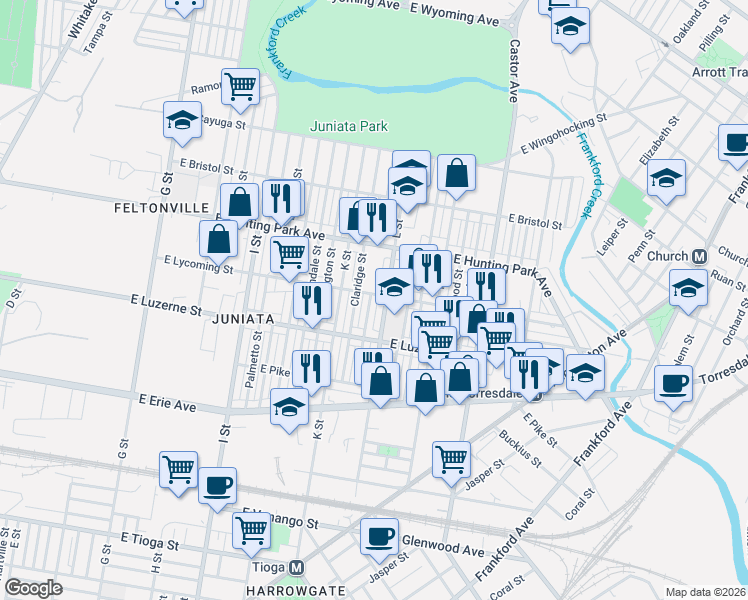Screen dimensions: 748x600
Task: Click the shopping bag marker left of I St
Action: (218, 242)
